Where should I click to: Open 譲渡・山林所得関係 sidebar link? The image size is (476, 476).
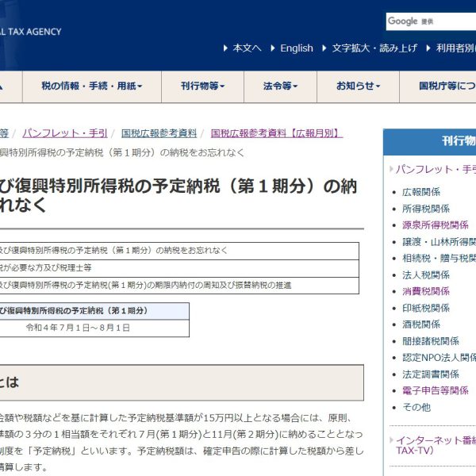pyautogui.click(x=439, y=242)
